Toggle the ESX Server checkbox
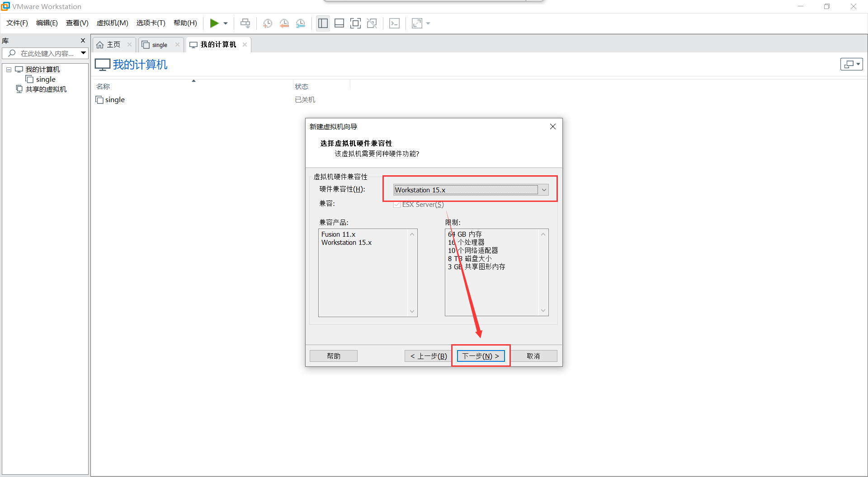Screen dimensions: 868x477 397,205
